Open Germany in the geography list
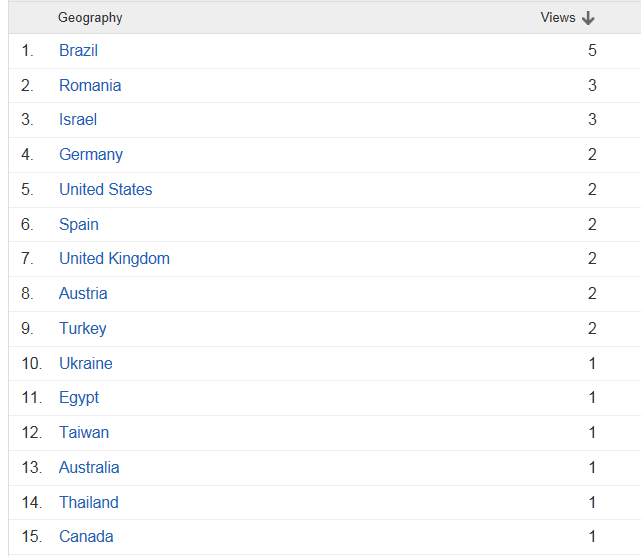 click(91, 155)
